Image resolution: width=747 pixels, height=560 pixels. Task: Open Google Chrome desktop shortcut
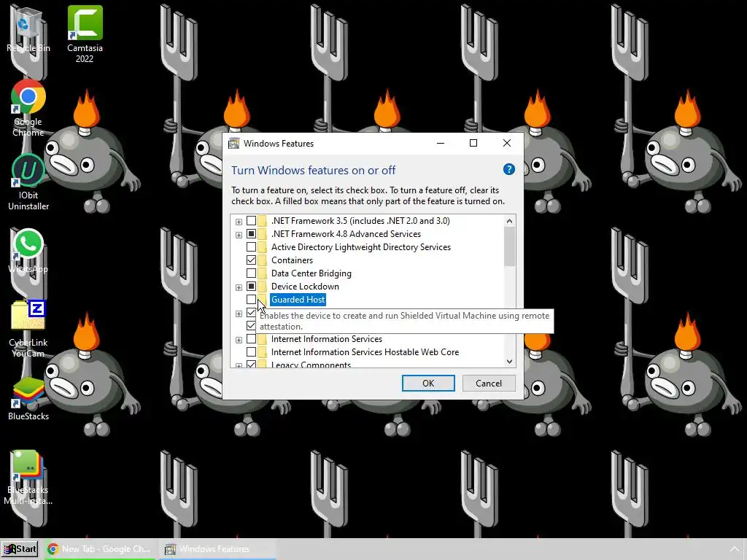pos(28,108)
